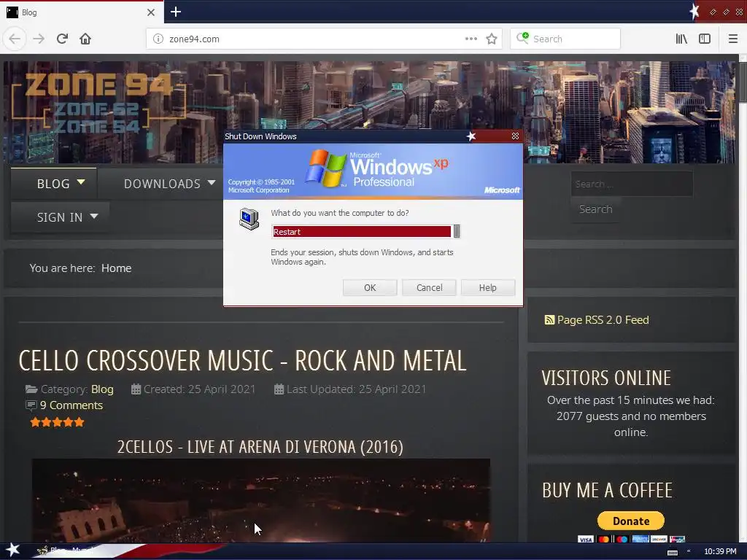747x560 pixels.
Task: Open the Blog taskbar window button
Action: [x=66, y=551]
